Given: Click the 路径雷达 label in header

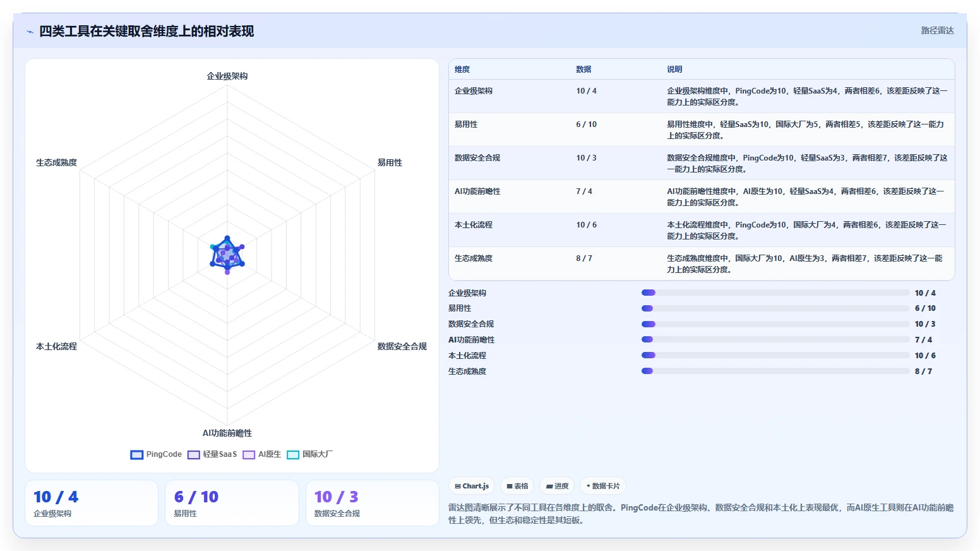Looking at the screenshot, I should click(937, 30).
